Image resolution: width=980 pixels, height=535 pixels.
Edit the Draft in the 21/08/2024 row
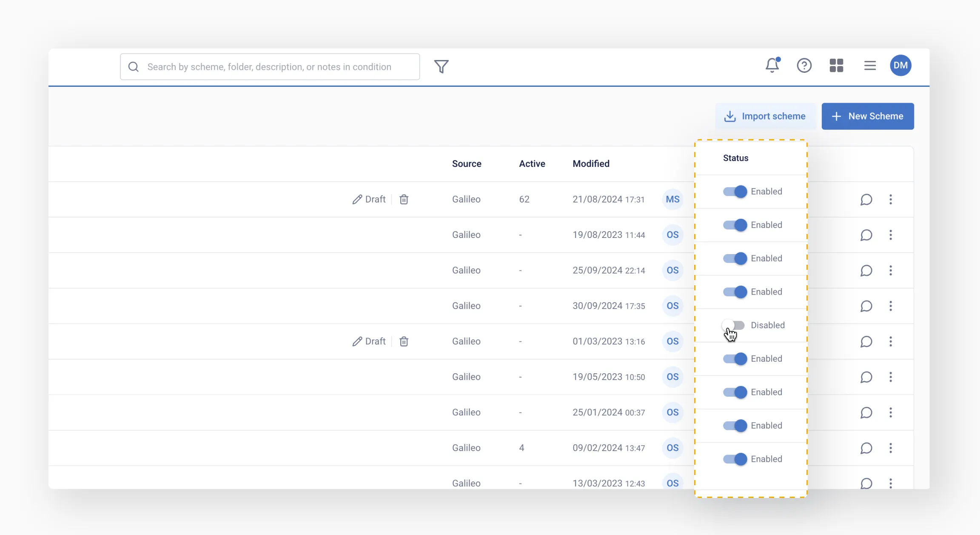pyautogui.click(x=369, y=199)
